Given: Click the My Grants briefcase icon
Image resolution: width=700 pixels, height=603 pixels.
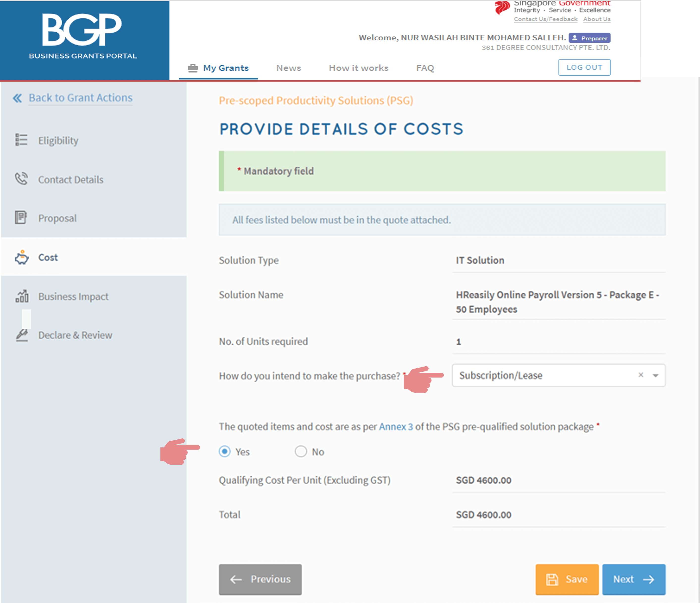Looking at the screenshot, I should tap(193, 68).
